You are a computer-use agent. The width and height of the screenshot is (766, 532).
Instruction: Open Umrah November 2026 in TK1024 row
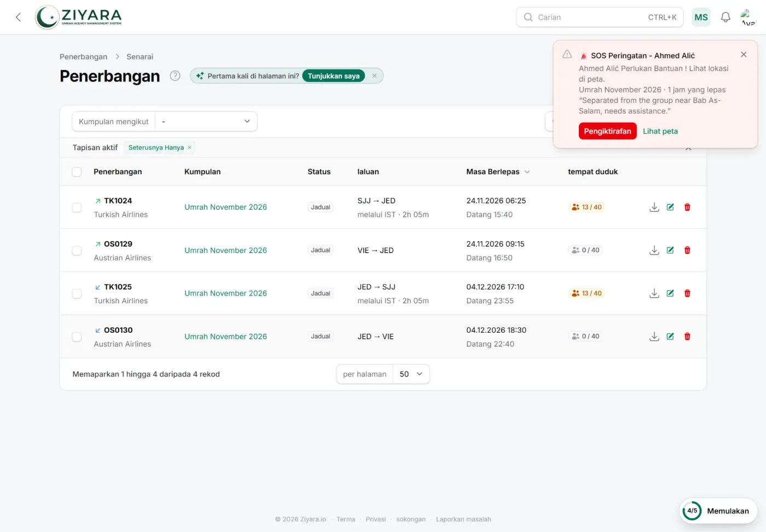225,207
